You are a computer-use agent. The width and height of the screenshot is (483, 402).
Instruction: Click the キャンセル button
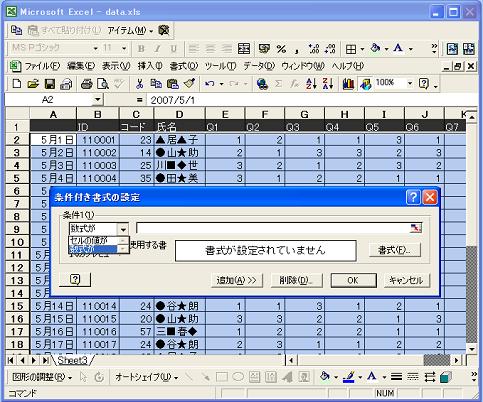click(406, 280)
